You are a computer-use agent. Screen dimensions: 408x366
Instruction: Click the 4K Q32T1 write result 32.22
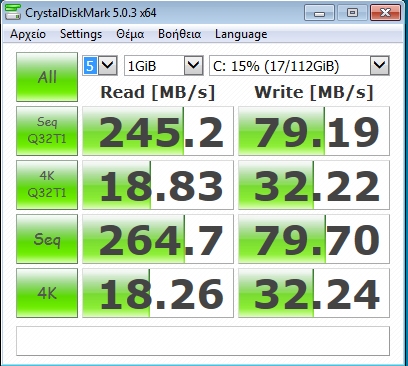314,185
